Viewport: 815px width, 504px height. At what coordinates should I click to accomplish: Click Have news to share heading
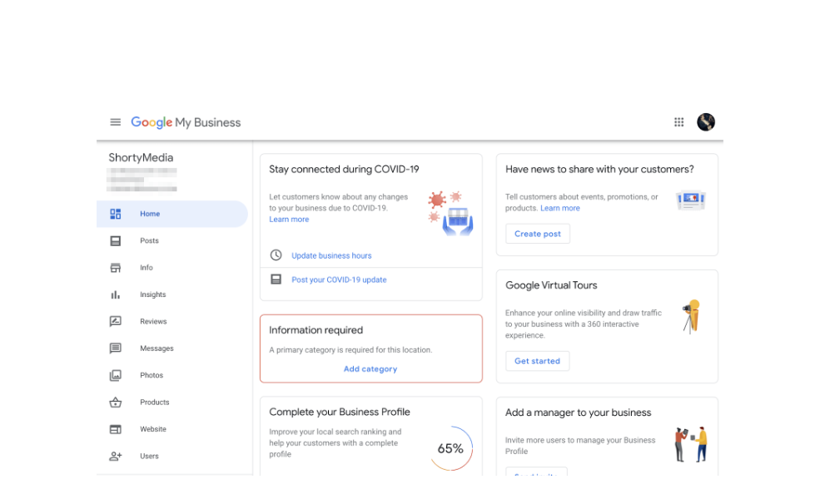[599, 169]
